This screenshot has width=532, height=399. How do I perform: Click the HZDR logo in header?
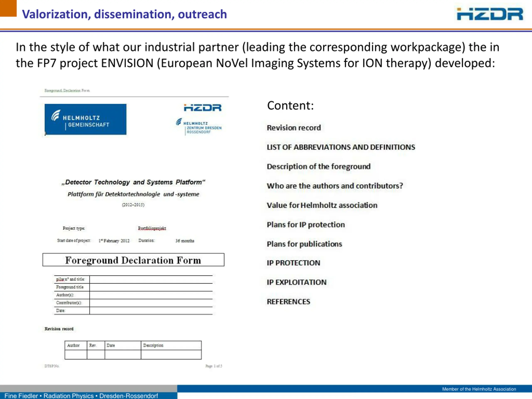point(490,14)
